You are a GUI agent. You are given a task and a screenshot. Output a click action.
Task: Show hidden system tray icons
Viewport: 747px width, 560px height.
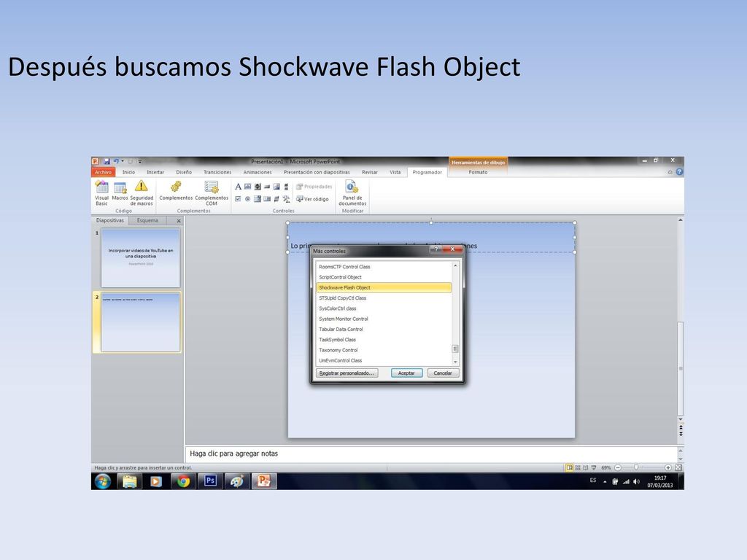[x=605, y=481]
